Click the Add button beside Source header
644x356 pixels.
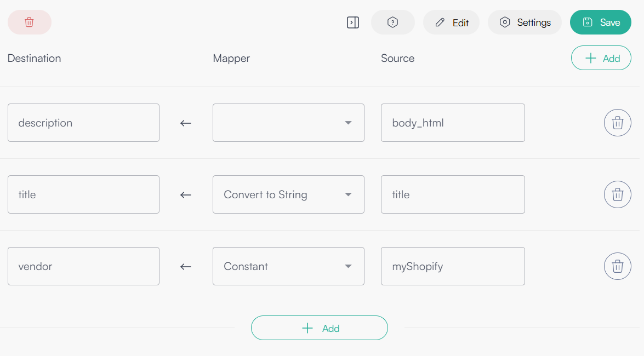click(x=601, y=58)
